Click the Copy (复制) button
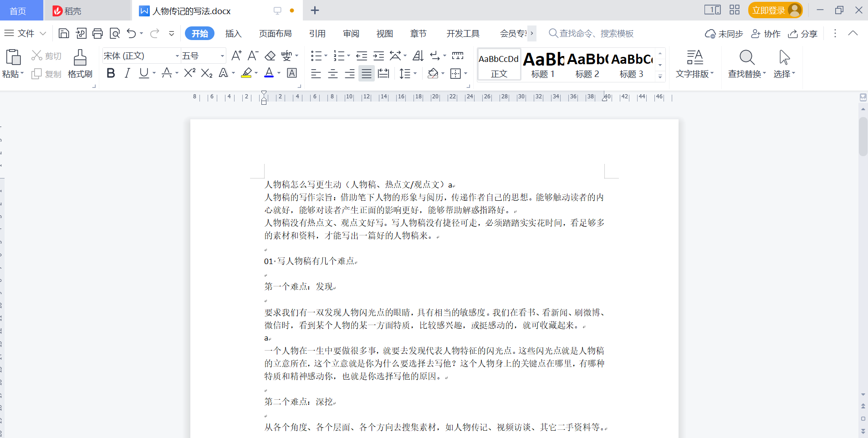This screenshot has height=438, width=868. [x=46, y=74]
